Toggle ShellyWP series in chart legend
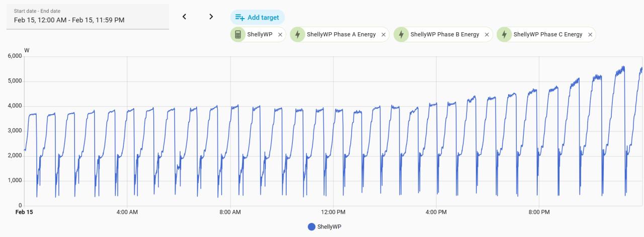This screenshot has height=237, width=644. [x=330, y=227]
